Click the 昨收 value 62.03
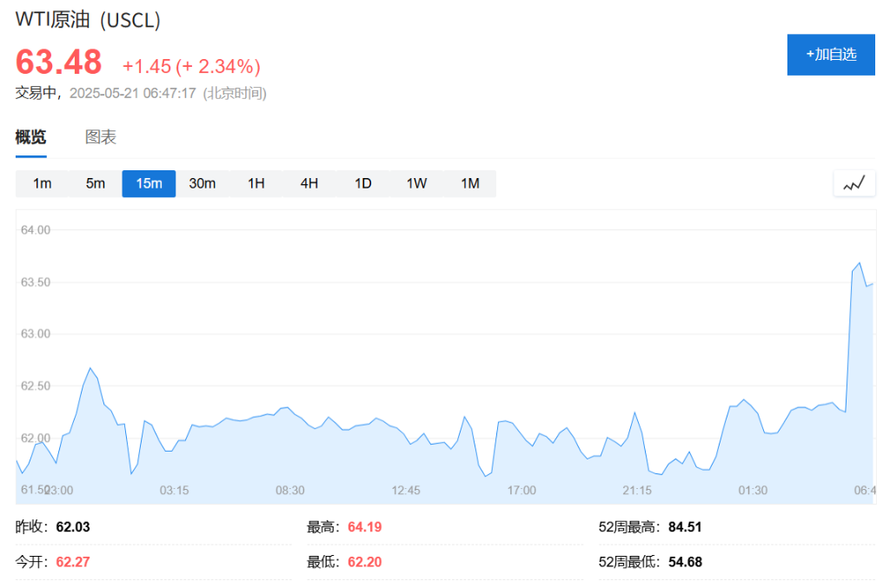Image resolution: width=890 pixels, height=588 pixels. pyautogui.click(x=73, y=527)
